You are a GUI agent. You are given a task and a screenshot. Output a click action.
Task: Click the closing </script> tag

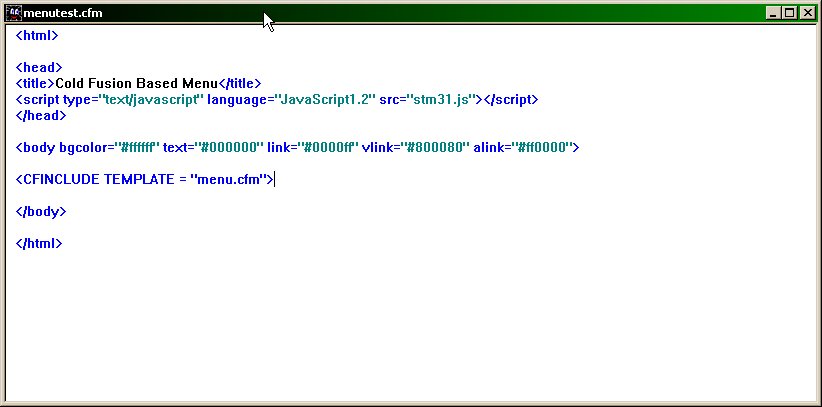(510, 100)
